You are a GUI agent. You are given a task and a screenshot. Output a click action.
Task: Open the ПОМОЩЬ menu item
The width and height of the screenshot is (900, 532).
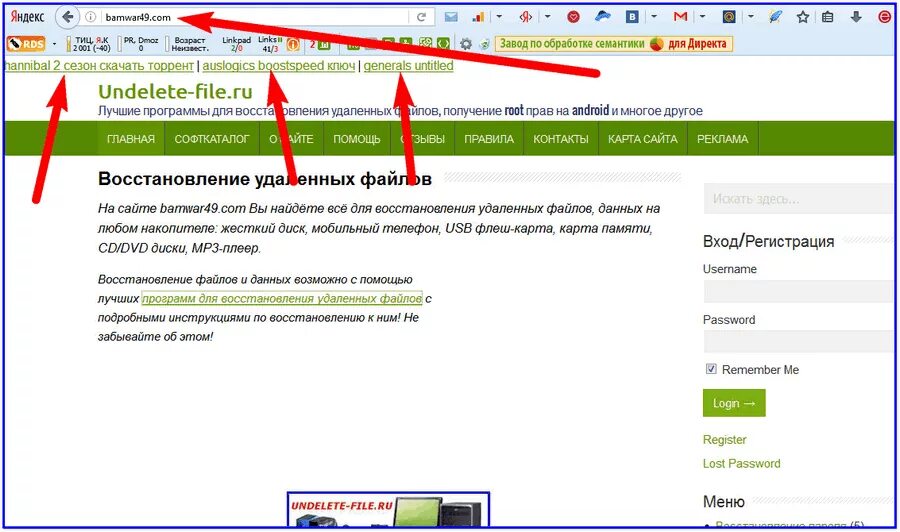click(356, 139)
